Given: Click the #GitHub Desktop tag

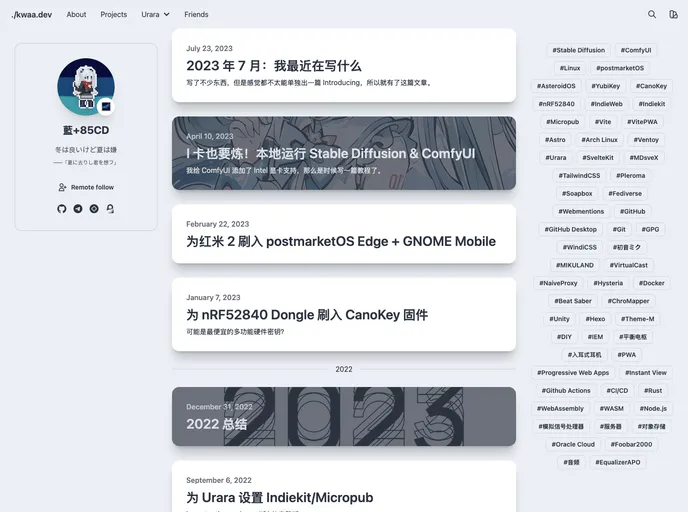Looking at the screenshot, I should (570, 229).
